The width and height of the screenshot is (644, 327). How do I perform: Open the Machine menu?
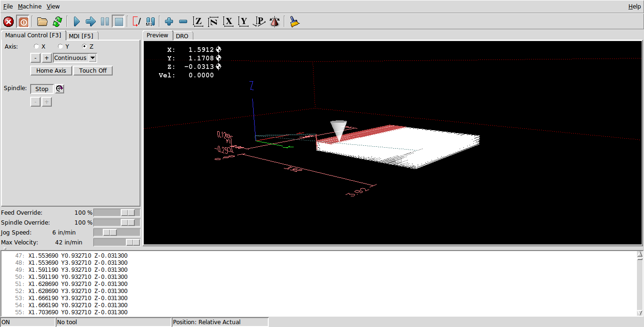(x=30, y=7)
